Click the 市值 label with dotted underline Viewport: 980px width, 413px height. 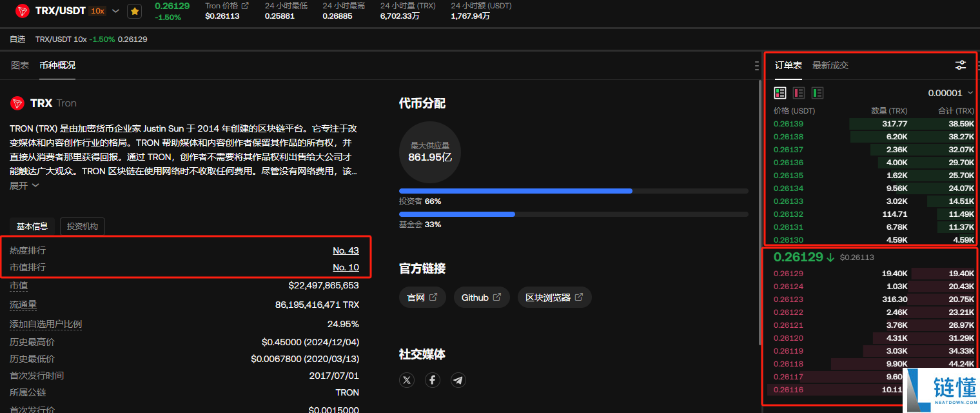(19, 285)
